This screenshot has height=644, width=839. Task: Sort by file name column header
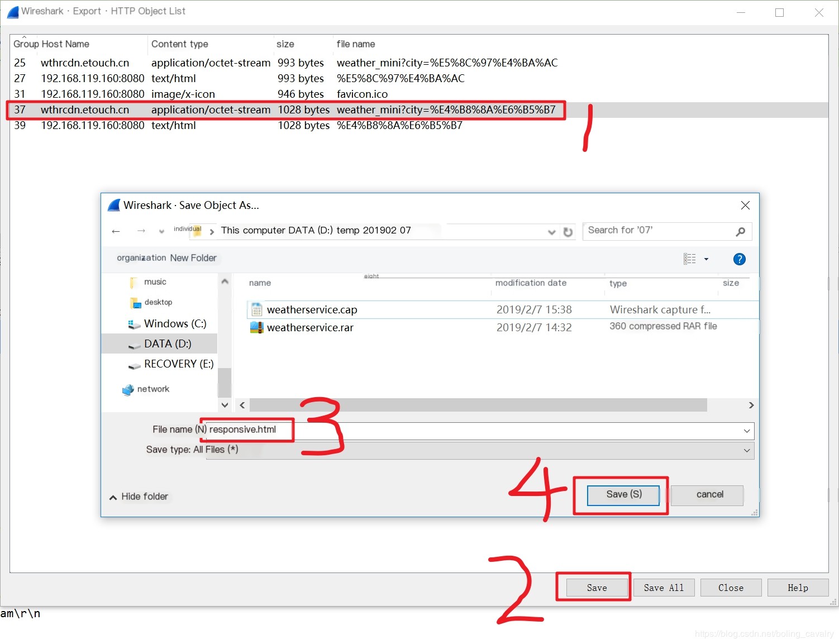click(355, 44)
